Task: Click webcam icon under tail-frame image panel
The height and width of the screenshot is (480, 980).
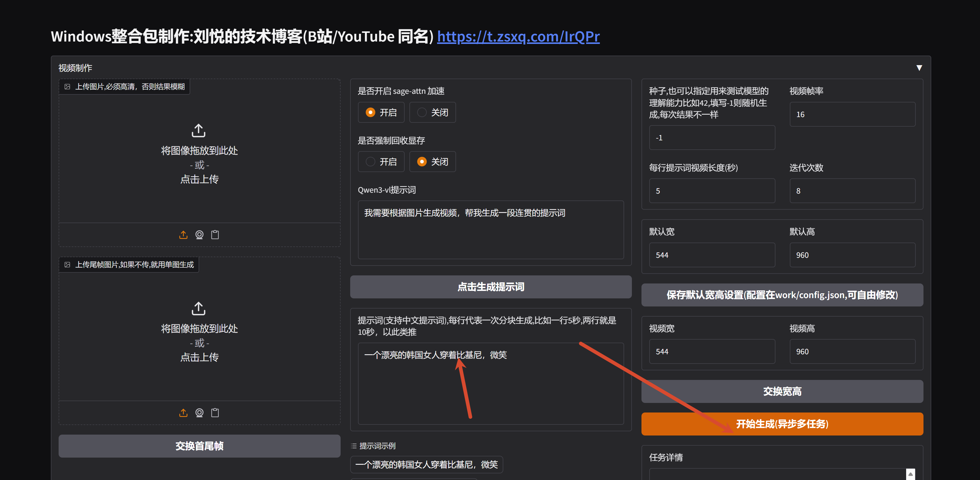Action: pos(199,413)
